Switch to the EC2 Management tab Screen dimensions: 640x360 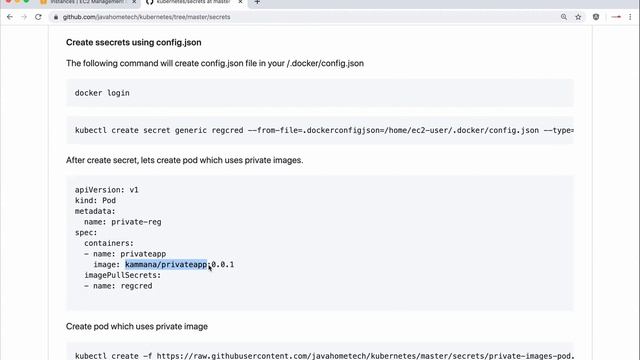(87, 2)
